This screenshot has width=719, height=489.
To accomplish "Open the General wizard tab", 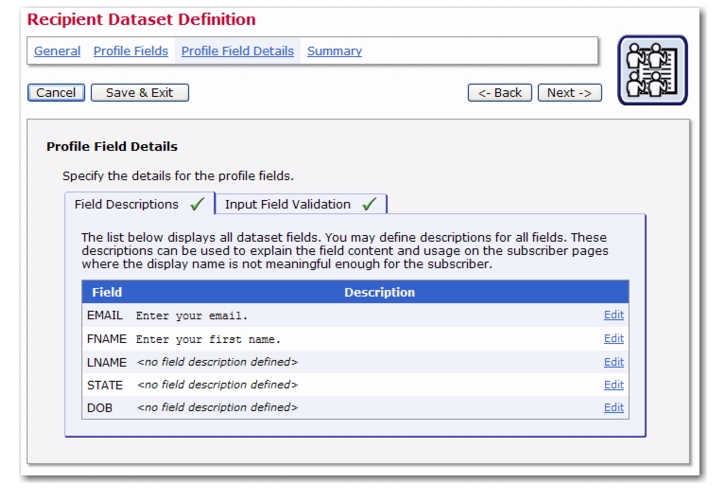I will [x=57, y=51].
